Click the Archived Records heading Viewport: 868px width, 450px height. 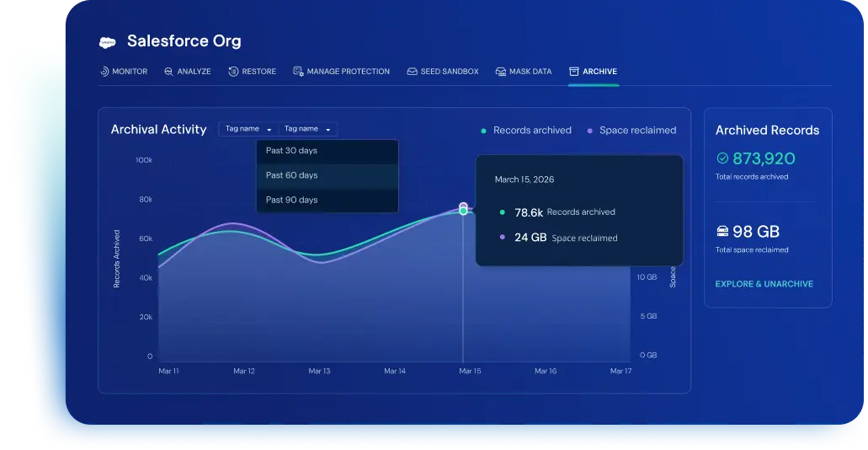[767, 131]
